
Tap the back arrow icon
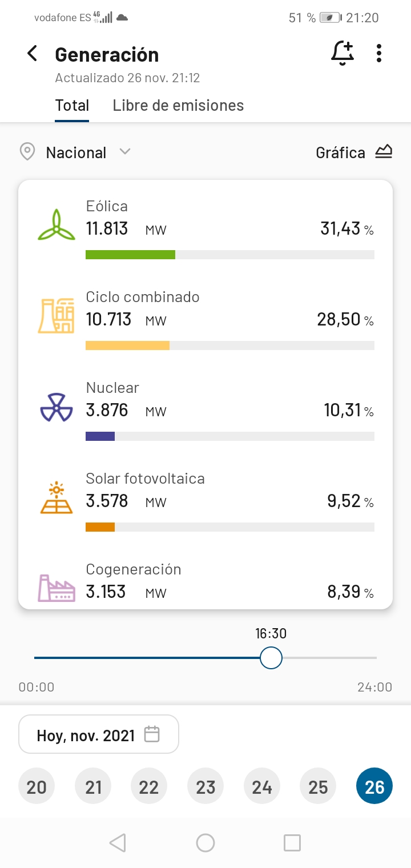tap(33, 54)
